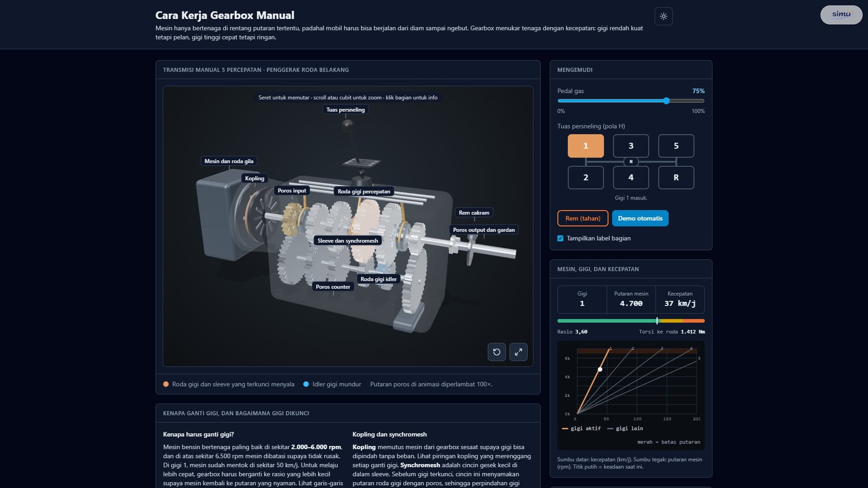Screen dimensions: 868x488
Task: Click the Kopling label in the 3D view
Action: pos(255,178)
